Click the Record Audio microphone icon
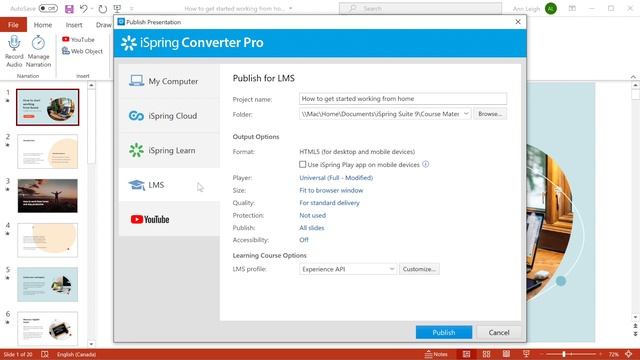This screenshot has height=360, width=640. point(14,43)
